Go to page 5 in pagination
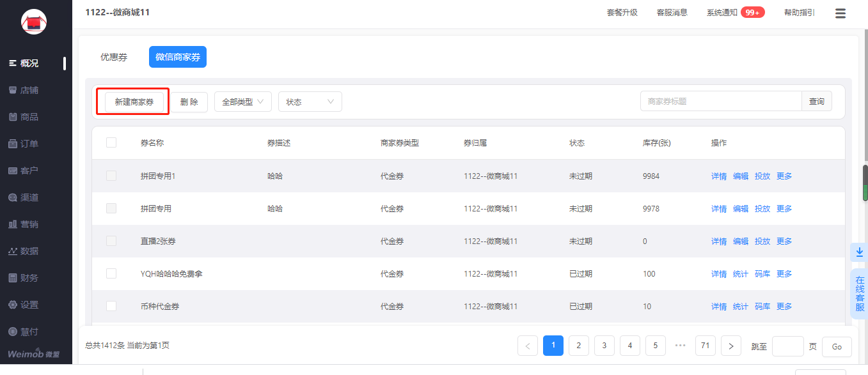This screenshot has height=375, width=868. click(656, 346)
